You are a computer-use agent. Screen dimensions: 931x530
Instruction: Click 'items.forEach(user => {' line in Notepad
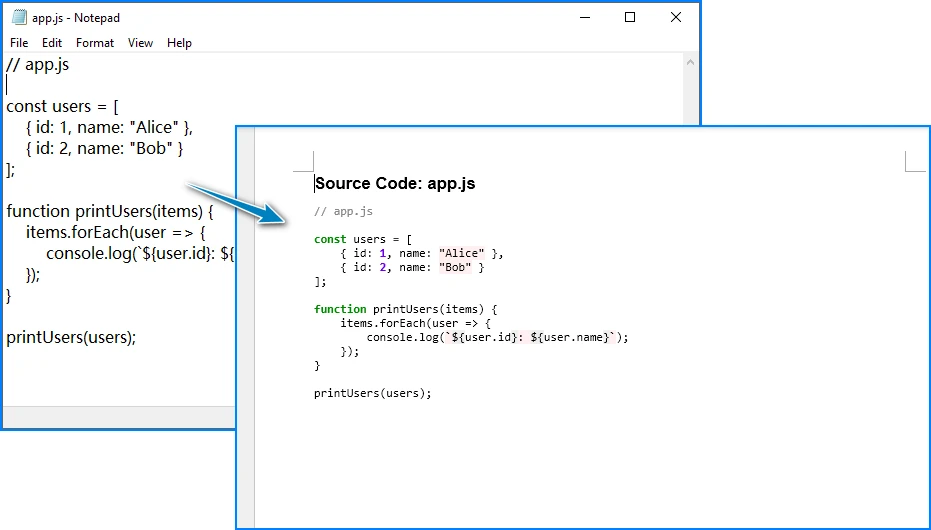[116, 232]
